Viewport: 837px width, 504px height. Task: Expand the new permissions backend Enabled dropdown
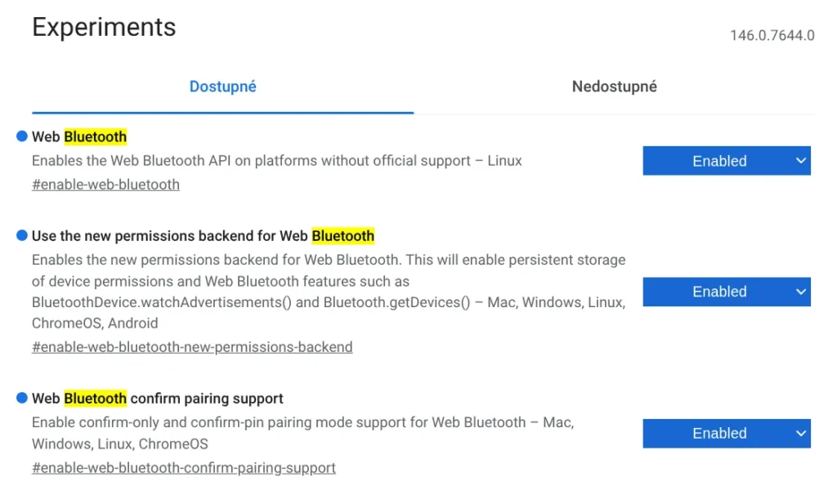(727, 292)
